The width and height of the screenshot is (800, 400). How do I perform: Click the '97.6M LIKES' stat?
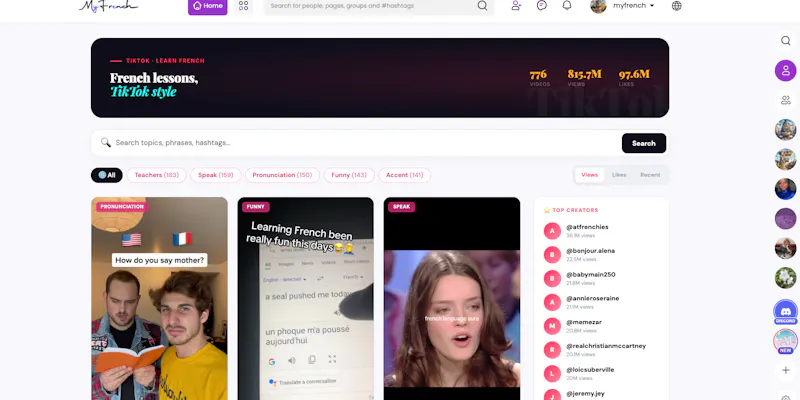634,78
